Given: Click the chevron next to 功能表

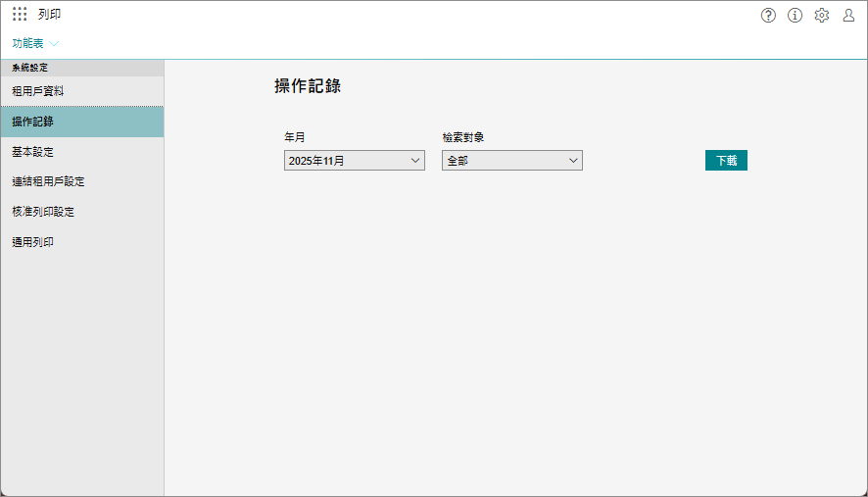Looking at the screenshot, I should tap(54, 44).
